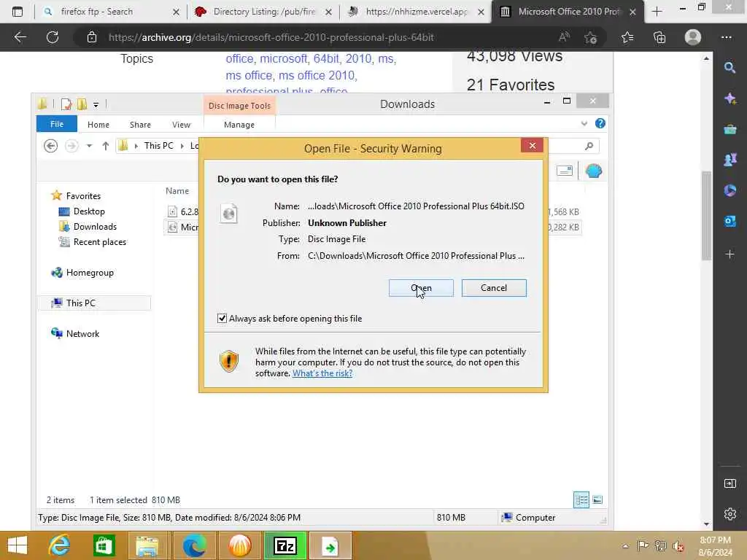Click the Windows Start button
Screen dimensions: 747x560
[x=18, y=545]
